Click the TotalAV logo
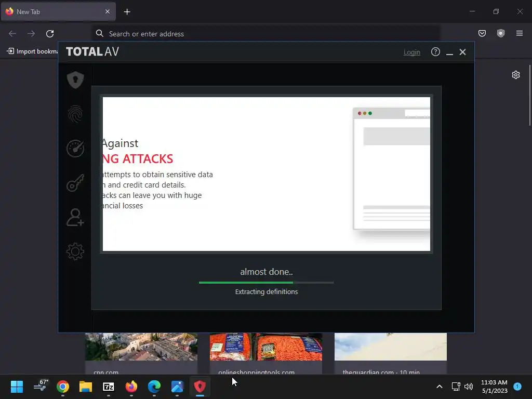532x399 pixels. (92, 51)
